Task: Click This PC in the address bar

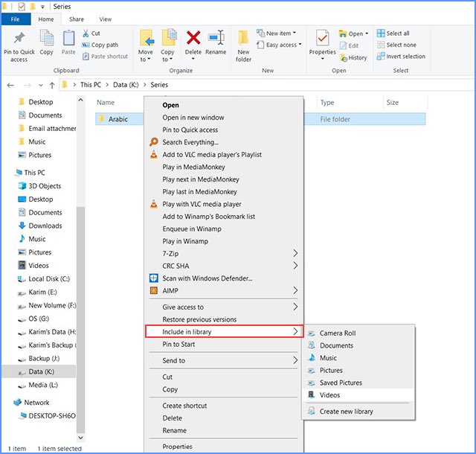Action: coord(91,85)
